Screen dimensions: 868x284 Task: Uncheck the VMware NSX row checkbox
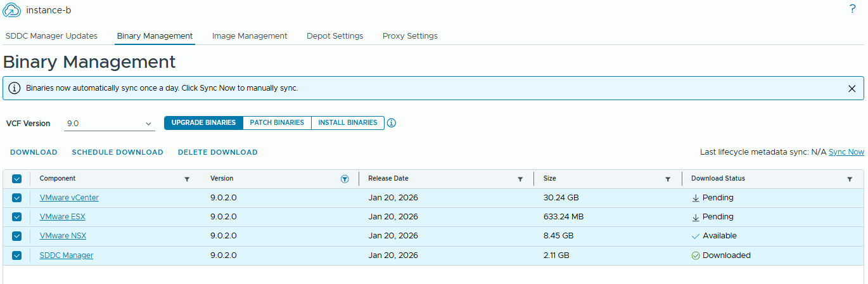17,236
